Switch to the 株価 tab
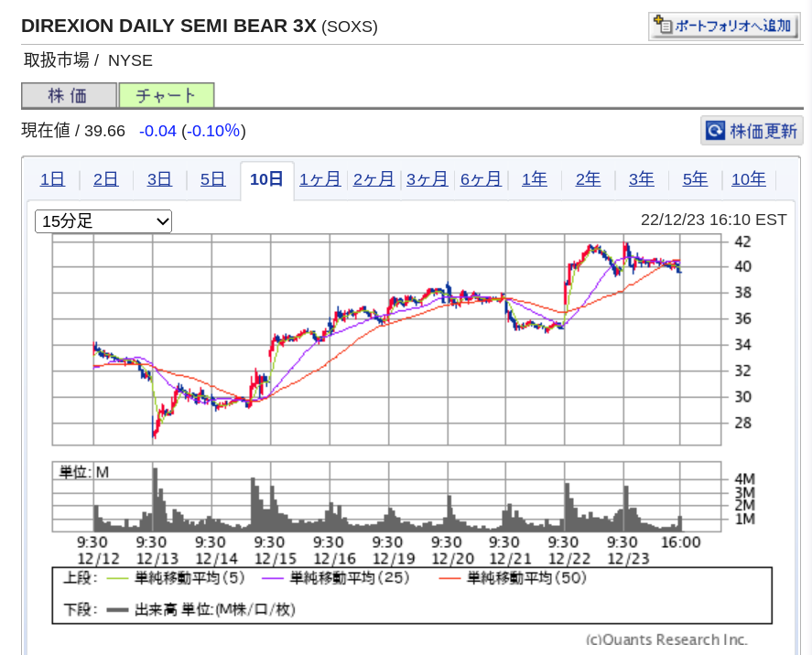812x655 pixels. click(x=69, y=96)
